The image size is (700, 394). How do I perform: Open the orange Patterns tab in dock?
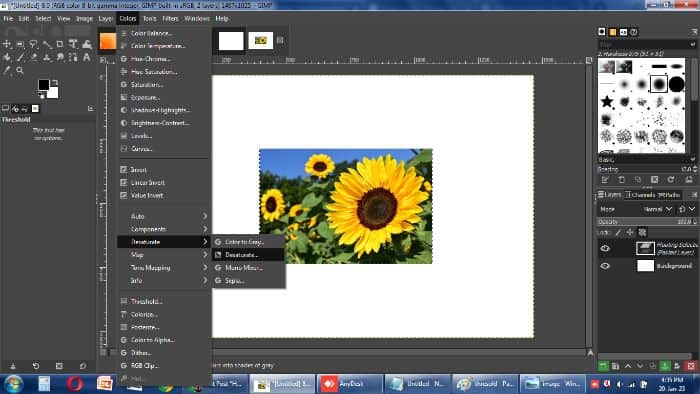[x=612, y=32]
